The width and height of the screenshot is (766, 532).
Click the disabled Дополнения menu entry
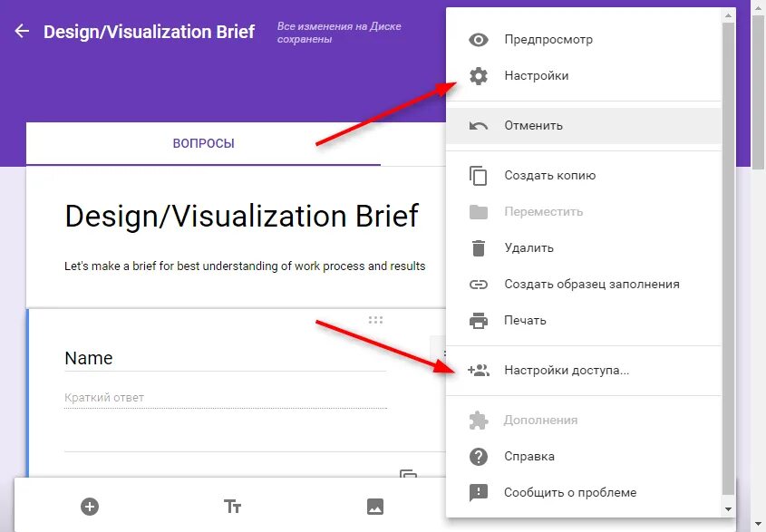pyautogui.click(x=584, y=421)
